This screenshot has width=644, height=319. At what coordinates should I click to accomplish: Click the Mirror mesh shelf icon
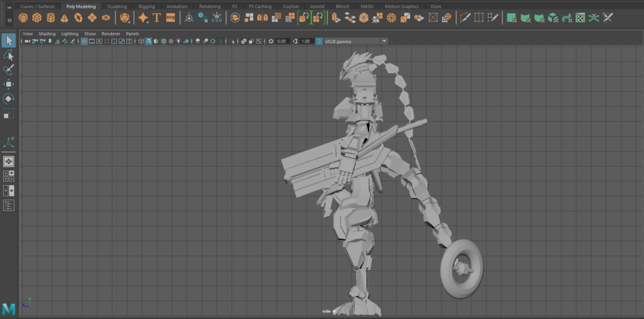262,18
